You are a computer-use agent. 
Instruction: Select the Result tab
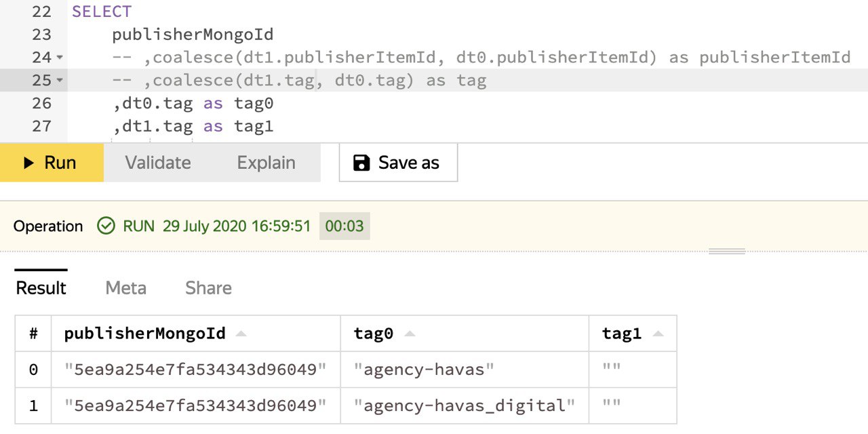(41, 288)
